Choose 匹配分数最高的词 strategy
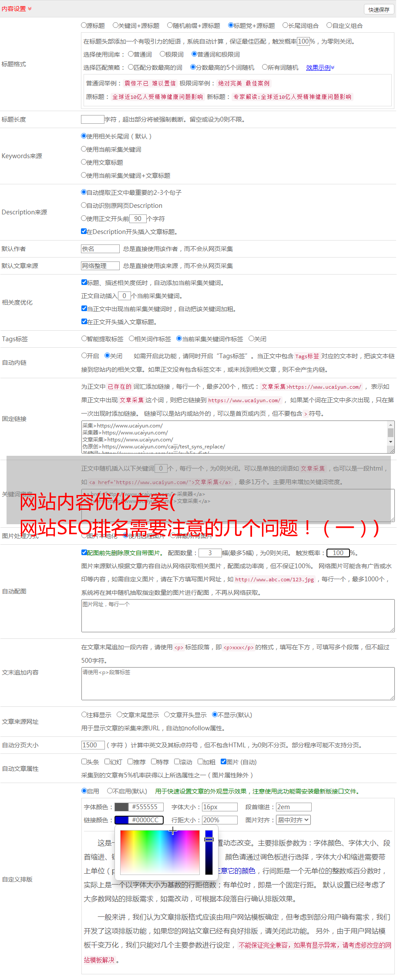 131,67
